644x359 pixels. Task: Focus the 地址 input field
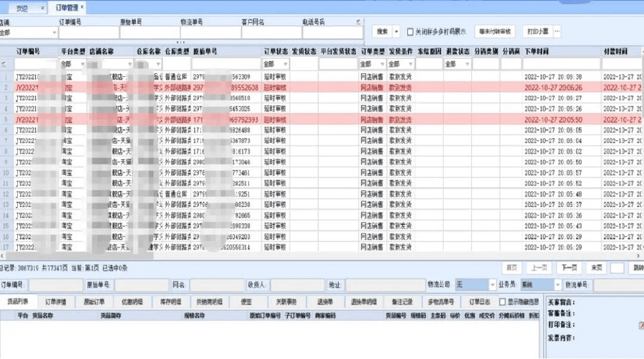click(x=385, y=284)
